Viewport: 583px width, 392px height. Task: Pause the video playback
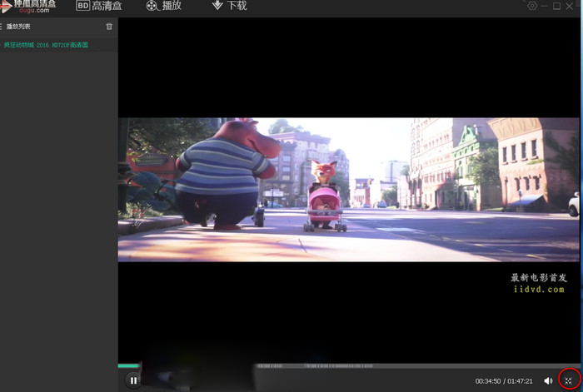133,380
